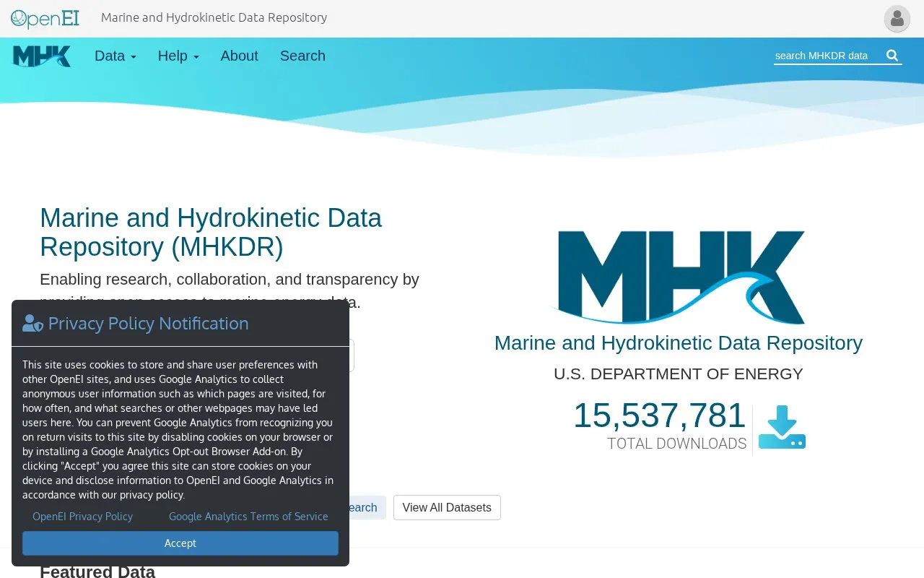Image resolution: width=924 pixels, height=578 pixels.
Task: Click the Marine and Hydrokinetic Data Repository heading
Action: (211, 232)
